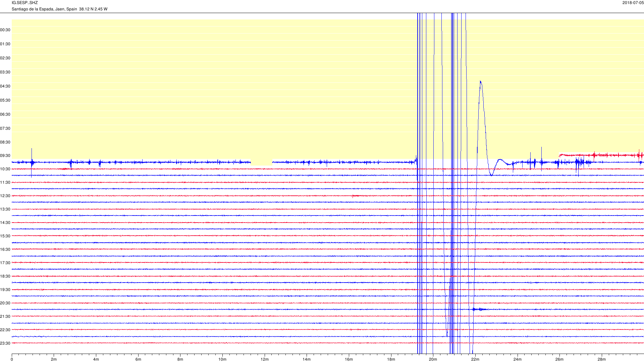
Task: Click the 19:30 time row label
Action: point(5,290)
